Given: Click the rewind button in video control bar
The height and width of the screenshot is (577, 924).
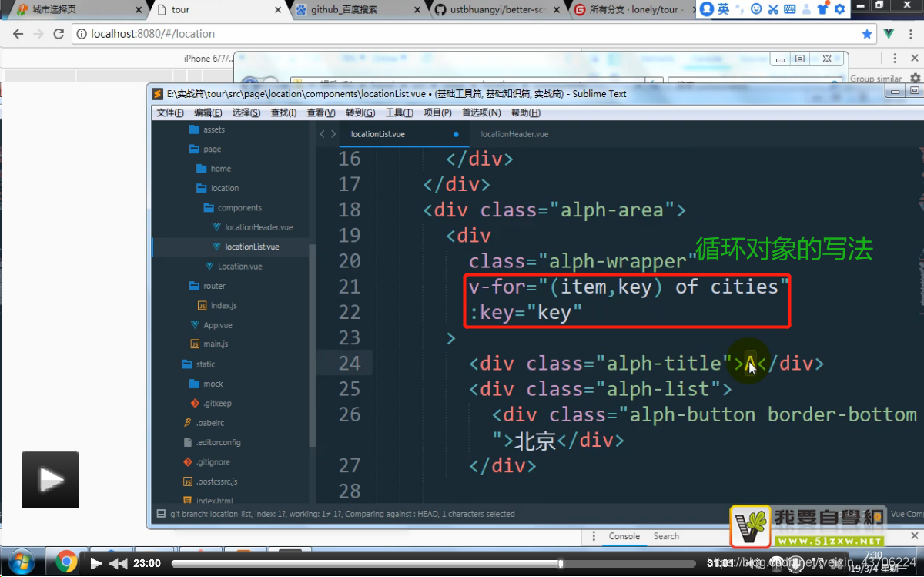Looking at the screenshot, I should tap(118, 564).
